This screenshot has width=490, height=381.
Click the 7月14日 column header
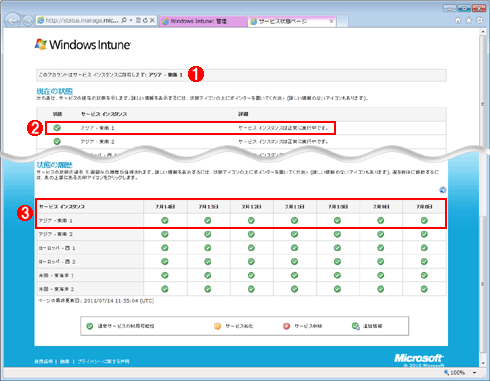[x=165, y=207]
